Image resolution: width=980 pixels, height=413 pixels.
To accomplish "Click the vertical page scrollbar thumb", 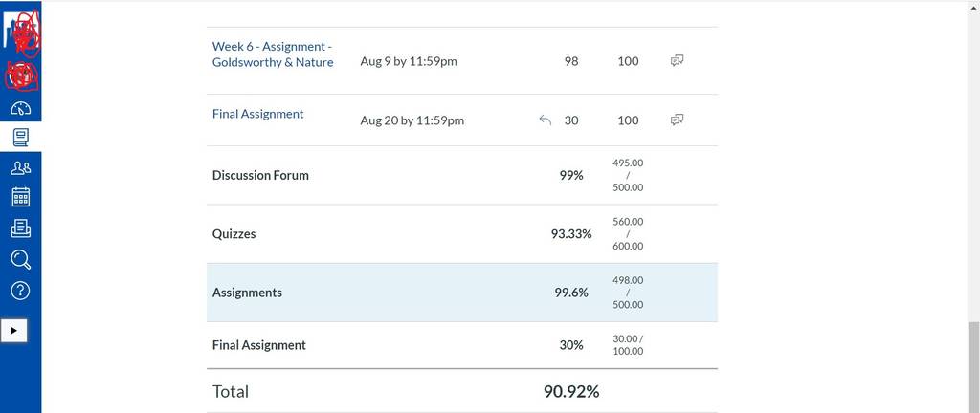I will [973, 367].
